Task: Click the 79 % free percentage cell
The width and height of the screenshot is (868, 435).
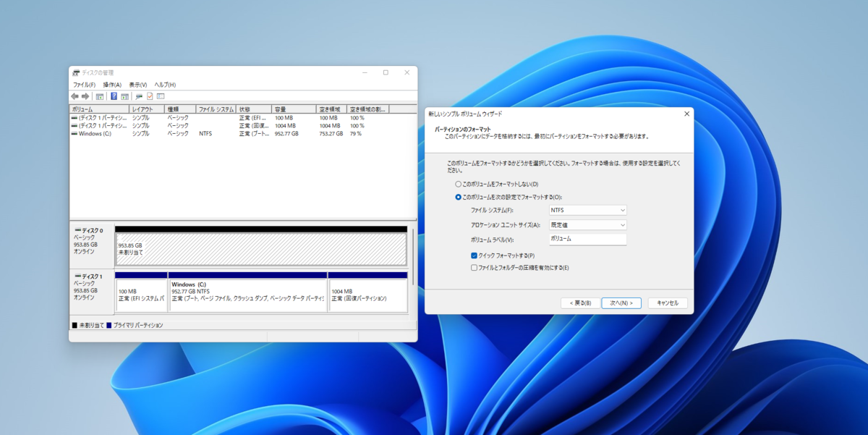Action: tap(356, 134)
